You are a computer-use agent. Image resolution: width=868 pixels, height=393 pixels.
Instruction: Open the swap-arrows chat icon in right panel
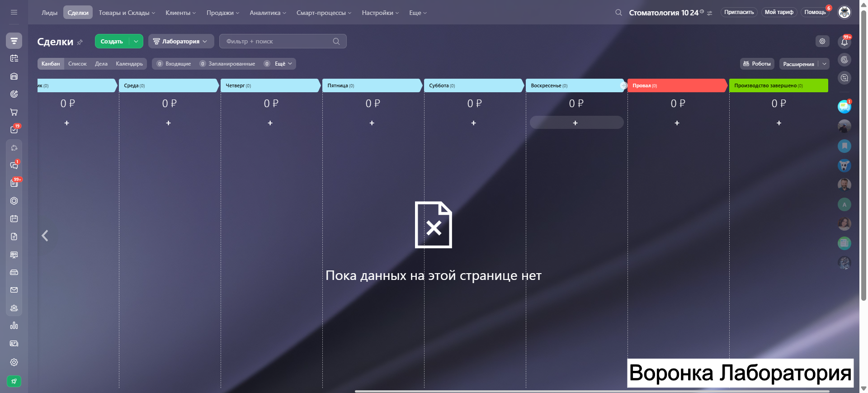pos(844,78)
